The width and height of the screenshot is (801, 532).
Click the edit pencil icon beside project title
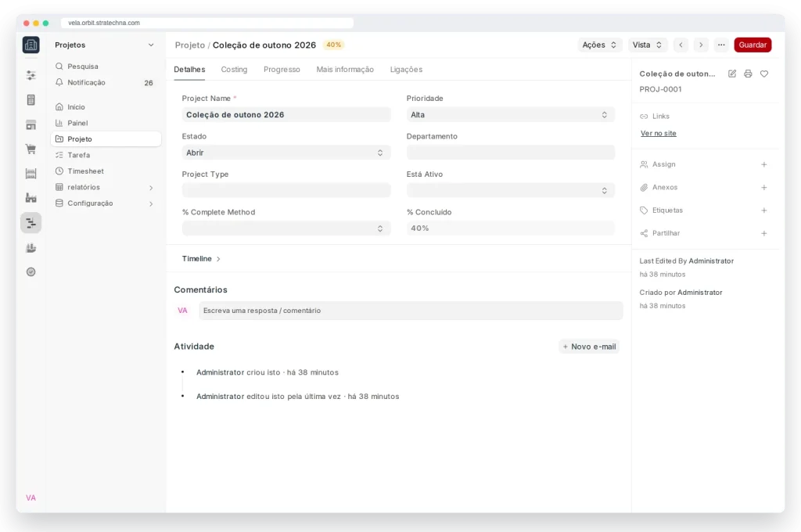tap(732, 74)
